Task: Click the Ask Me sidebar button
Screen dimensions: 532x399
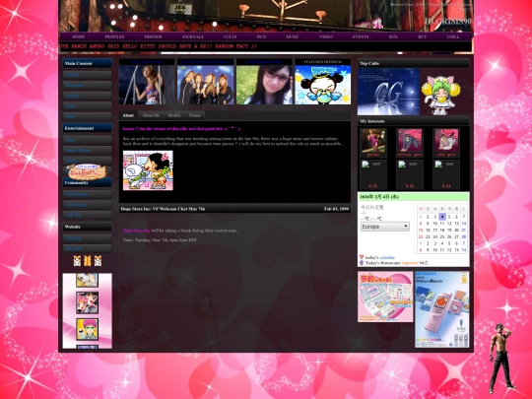Action: click(88, 215)
